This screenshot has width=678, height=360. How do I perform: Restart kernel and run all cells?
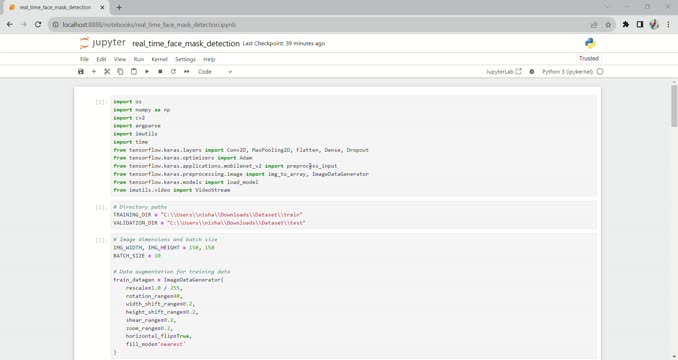coord(187,71)
